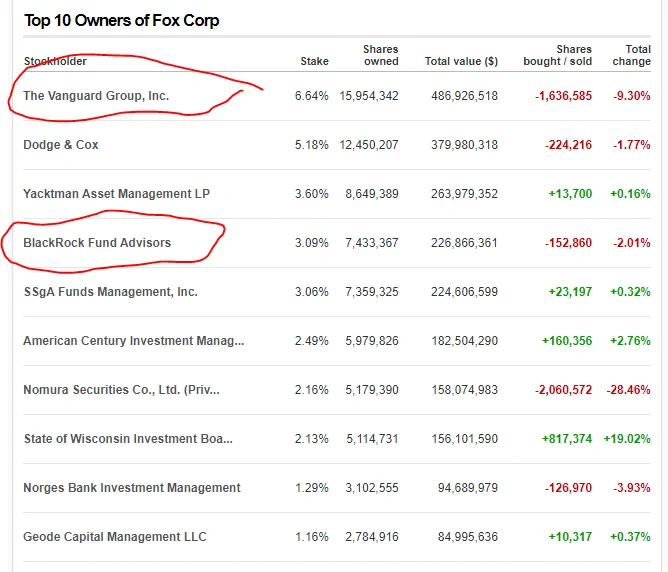Click shares owned 3,102,555
This screenshot has height=572, width=668.
pyautogui.click(x=372, y=488)
